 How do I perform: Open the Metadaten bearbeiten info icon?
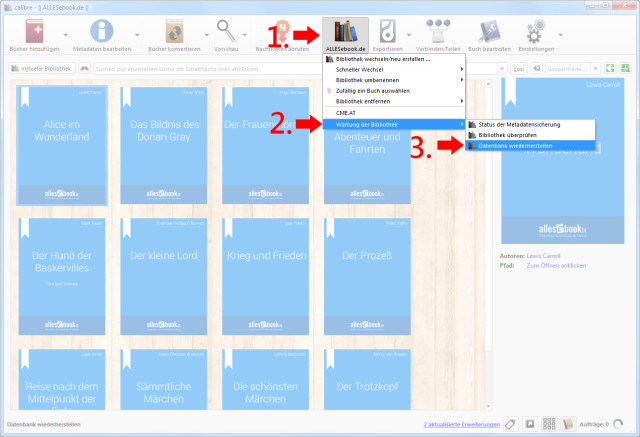101,31
